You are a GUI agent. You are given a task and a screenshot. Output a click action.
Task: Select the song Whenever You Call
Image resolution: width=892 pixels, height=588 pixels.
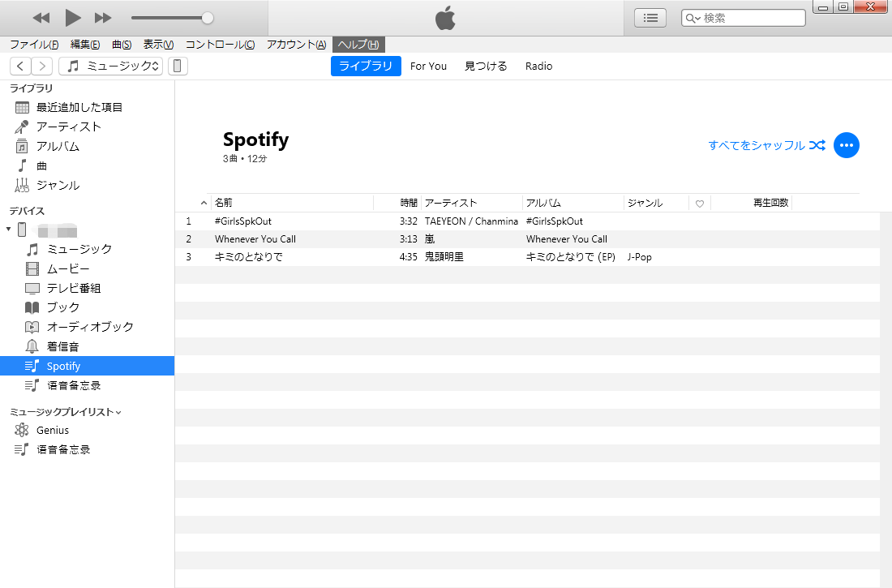point(255,239)
